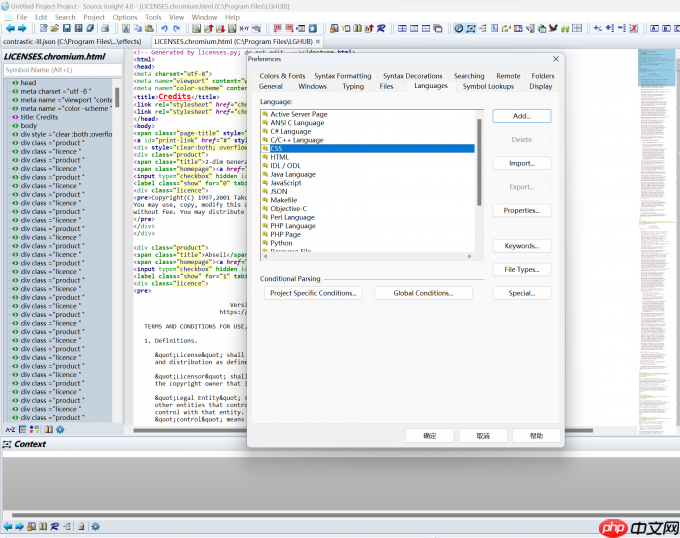Select Python in the Language list
This screenshot has height=538, width=680.
click(x=281, y=242)
